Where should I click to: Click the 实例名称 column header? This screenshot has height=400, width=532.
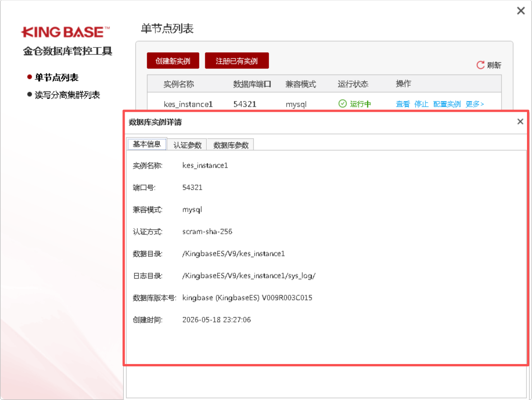tap(178, 84)
